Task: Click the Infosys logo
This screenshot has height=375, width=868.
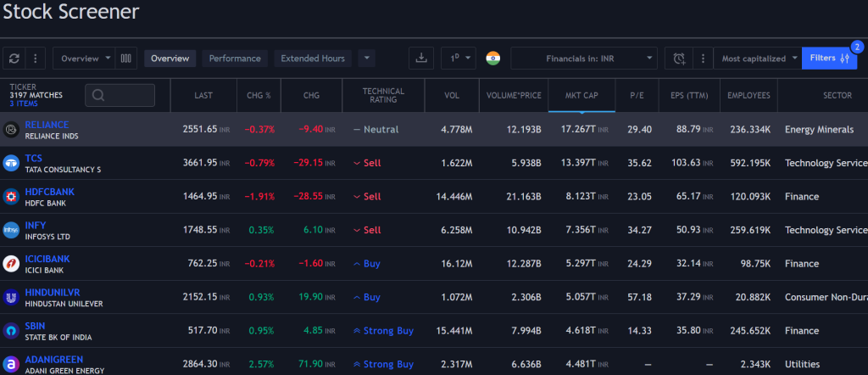Action: pos(11,231)
